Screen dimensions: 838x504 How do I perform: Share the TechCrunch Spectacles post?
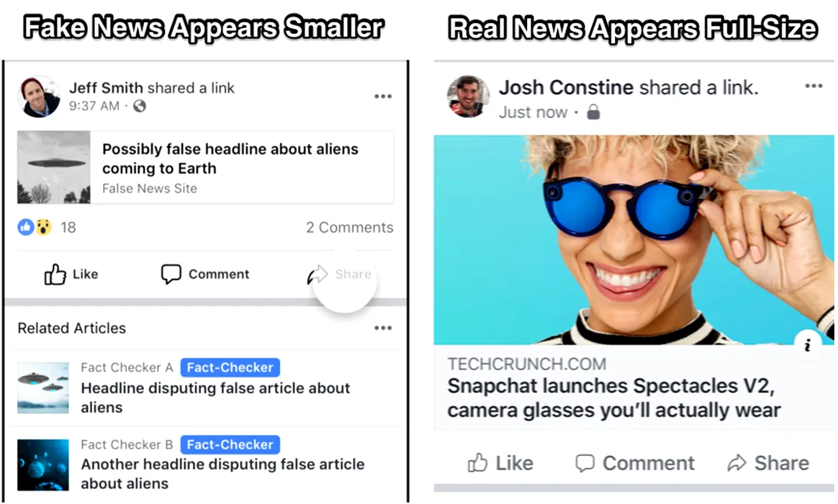click(768, 463)
